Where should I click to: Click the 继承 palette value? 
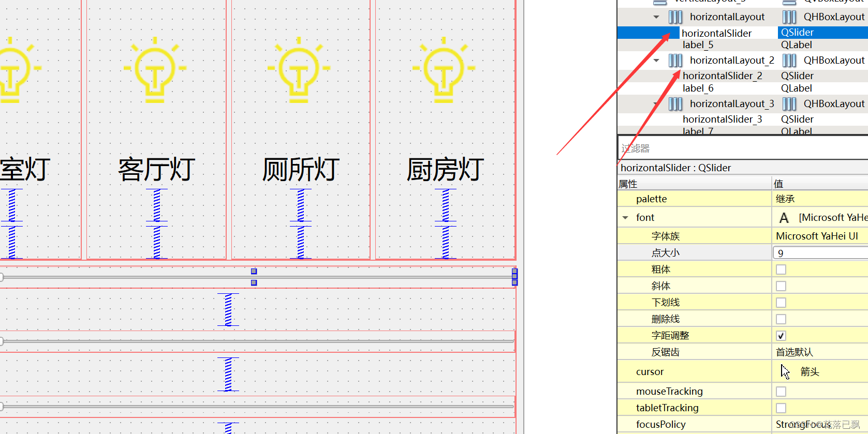pyautogui.click(x=785, y=199)
